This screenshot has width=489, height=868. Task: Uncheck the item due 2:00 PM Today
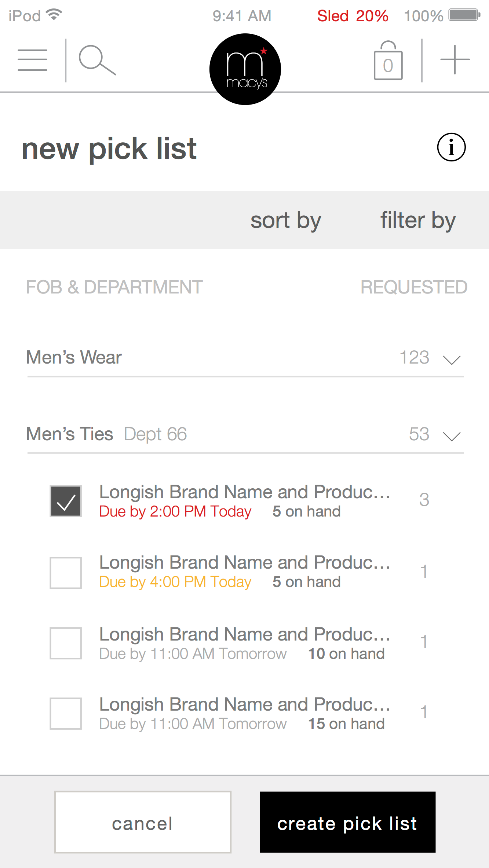click(66, 501)
